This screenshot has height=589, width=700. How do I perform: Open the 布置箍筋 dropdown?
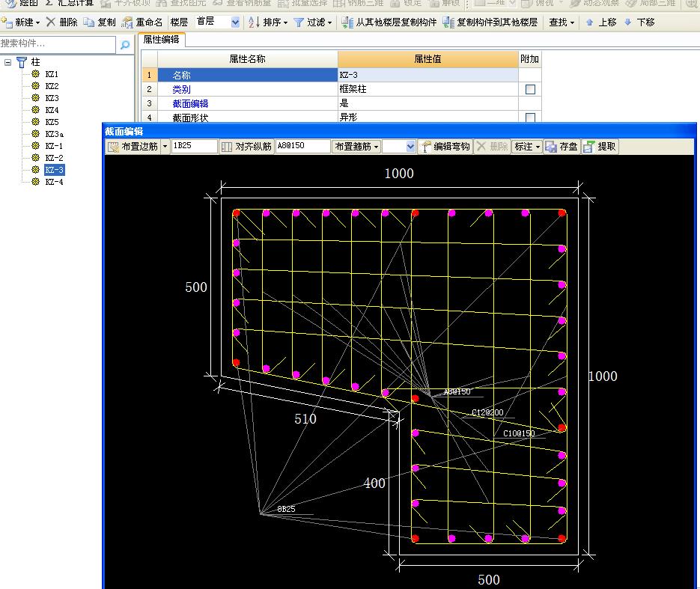click(x=356, y=147)
